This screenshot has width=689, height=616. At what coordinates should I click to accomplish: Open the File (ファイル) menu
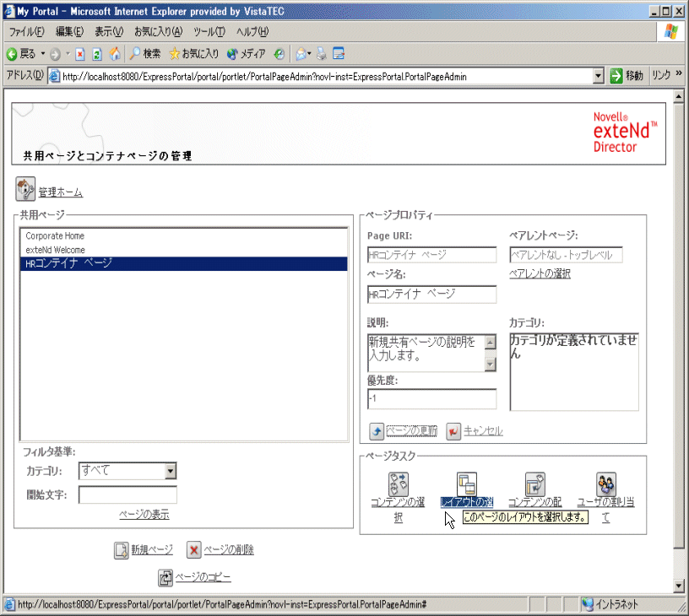pyautogui.click(x=27, y=31)
